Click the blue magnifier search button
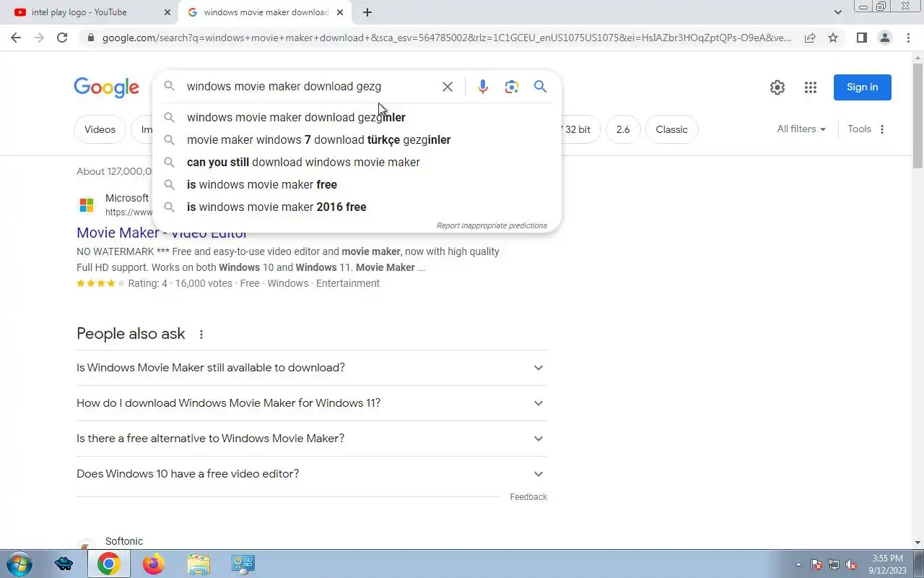This screenshot has height=578, width=924. coord(540,87)
